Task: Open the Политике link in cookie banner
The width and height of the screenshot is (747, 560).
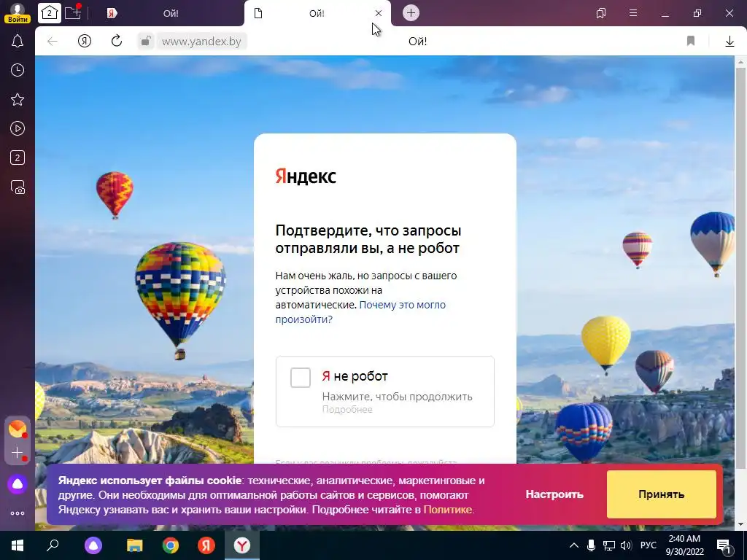Action: (447, 510)
